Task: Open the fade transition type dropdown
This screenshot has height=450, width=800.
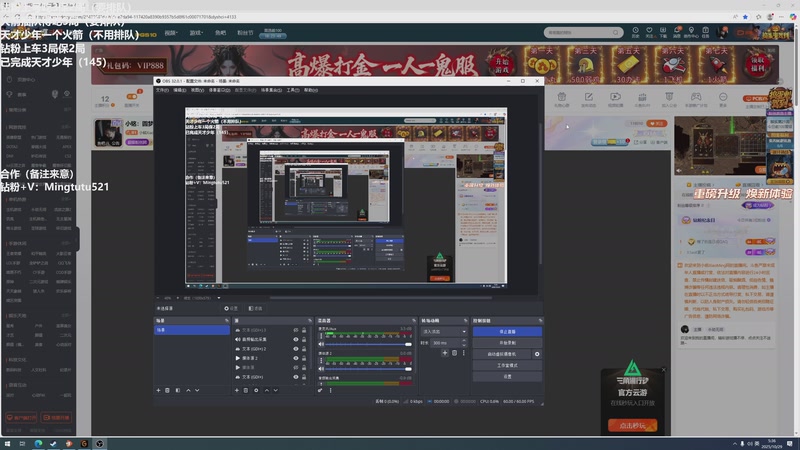Action: click(x=444, y=332)
